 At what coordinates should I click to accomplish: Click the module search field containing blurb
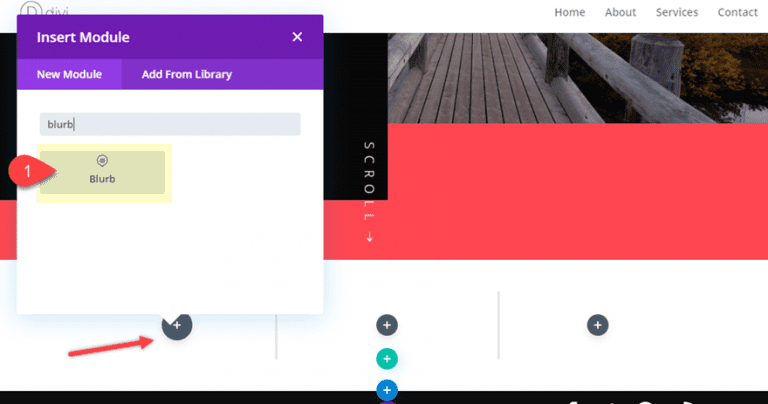point(170,124)
